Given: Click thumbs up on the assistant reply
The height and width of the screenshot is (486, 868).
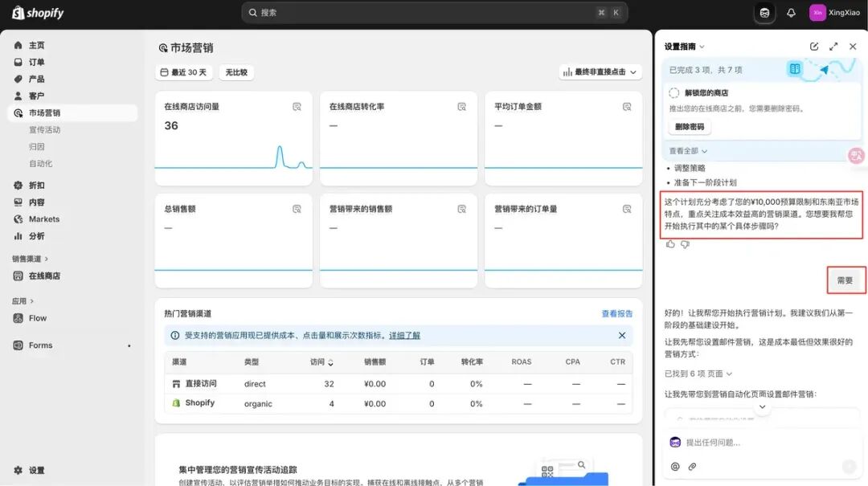Looking at the screenshot, I should [670, 244].
